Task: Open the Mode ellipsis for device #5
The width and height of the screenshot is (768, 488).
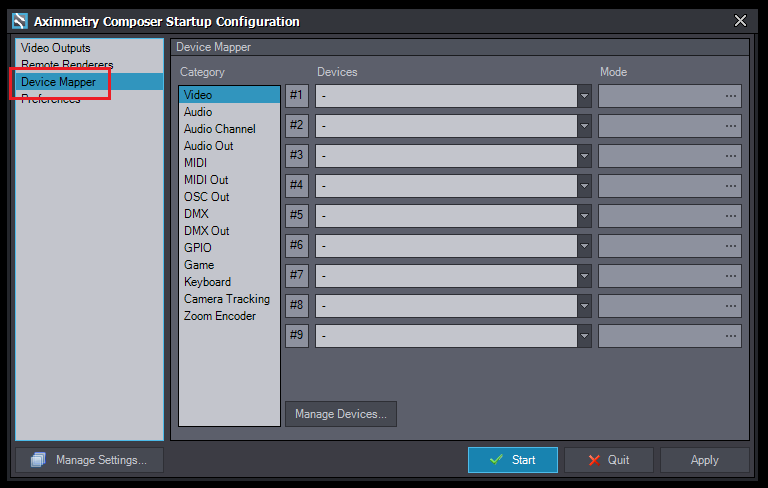Action: [x=731, y=216]
